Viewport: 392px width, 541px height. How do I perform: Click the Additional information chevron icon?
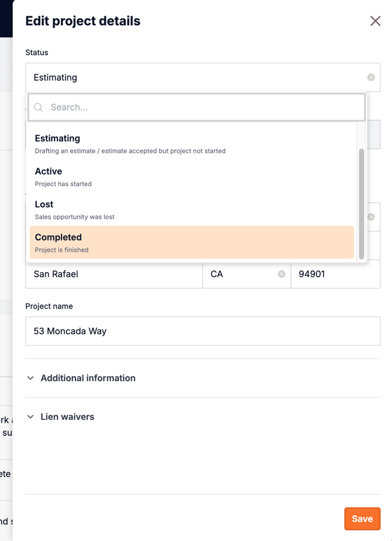point(30,378)
